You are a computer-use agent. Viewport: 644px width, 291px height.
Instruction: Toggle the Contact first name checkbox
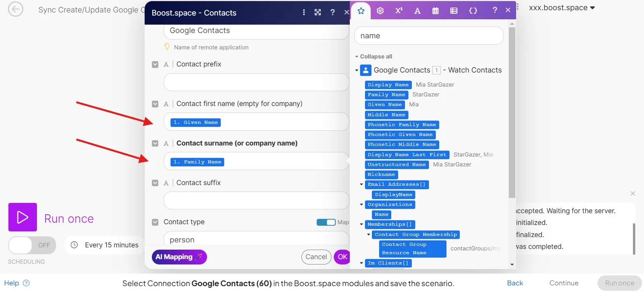pyautogui.click(x=155, y=104)
